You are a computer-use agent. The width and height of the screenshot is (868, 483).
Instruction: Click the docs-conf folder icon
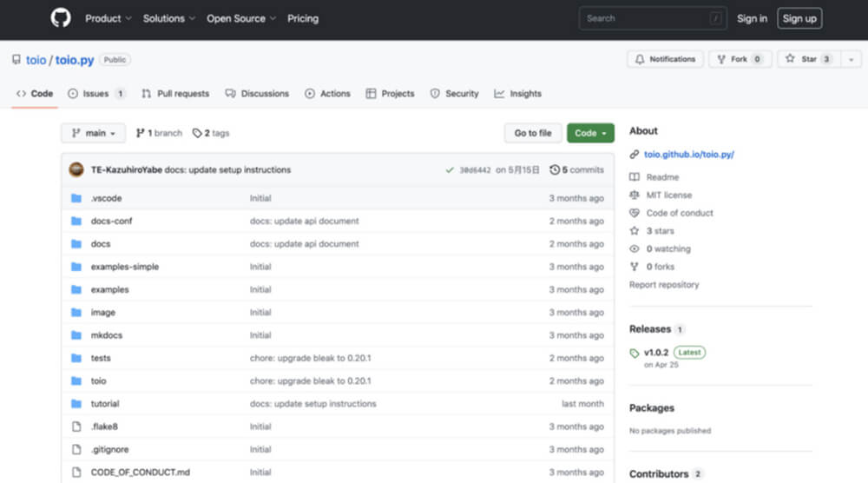point(76,221)
